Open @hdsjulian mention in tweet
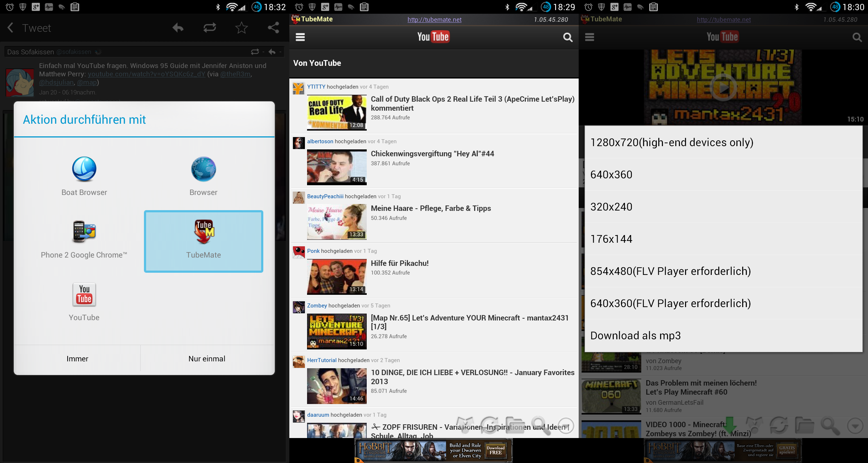868x463 pixels. tap(56, 82)
